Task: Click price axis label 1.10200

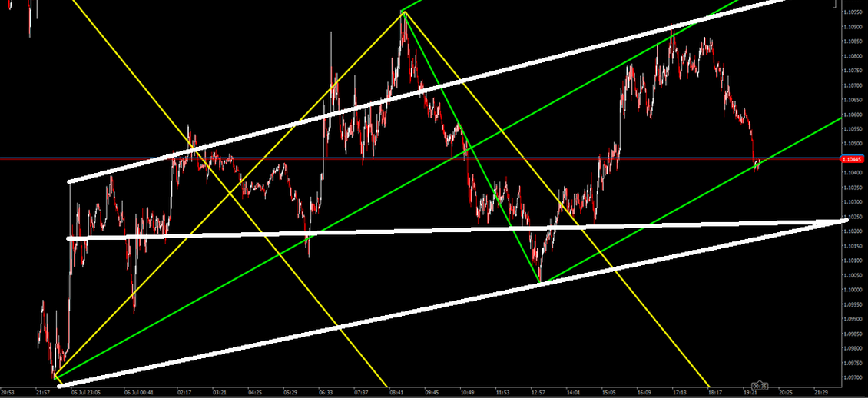Action: tap(853, 231)
